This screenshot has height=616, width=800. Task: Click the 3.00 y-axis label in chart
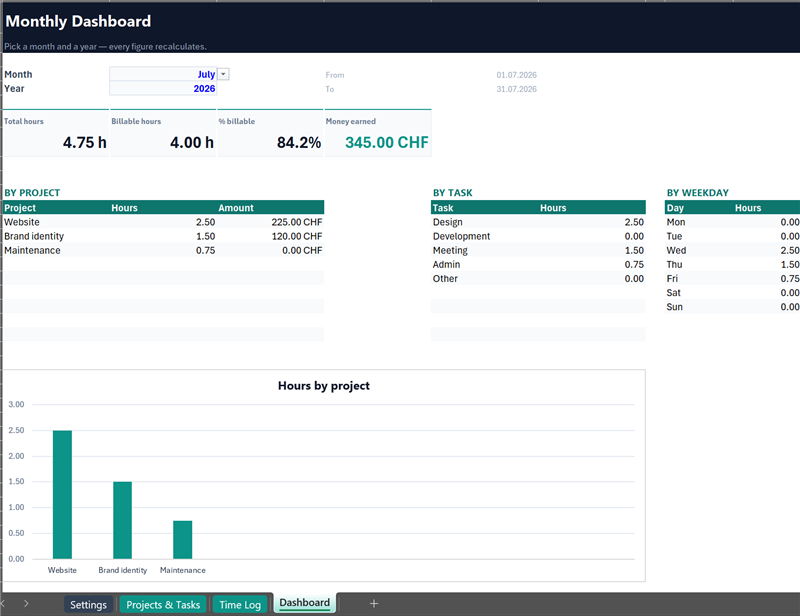[16, 404]
